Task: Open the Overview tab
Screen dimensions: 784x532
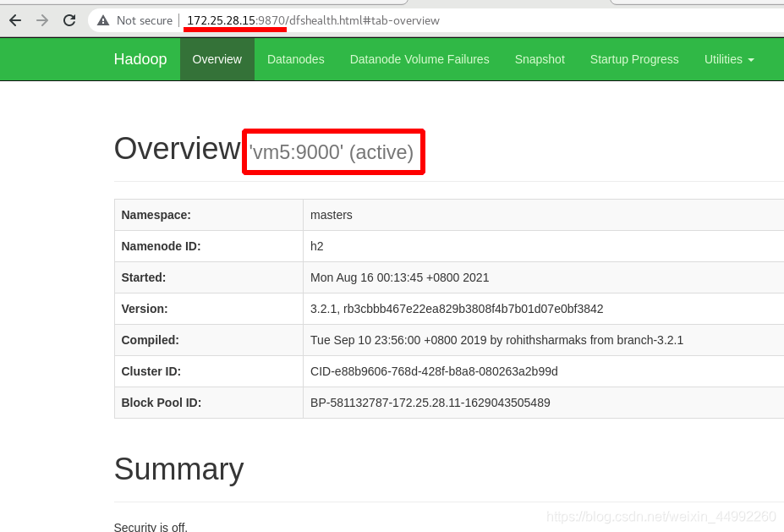Action: (217, 59)
